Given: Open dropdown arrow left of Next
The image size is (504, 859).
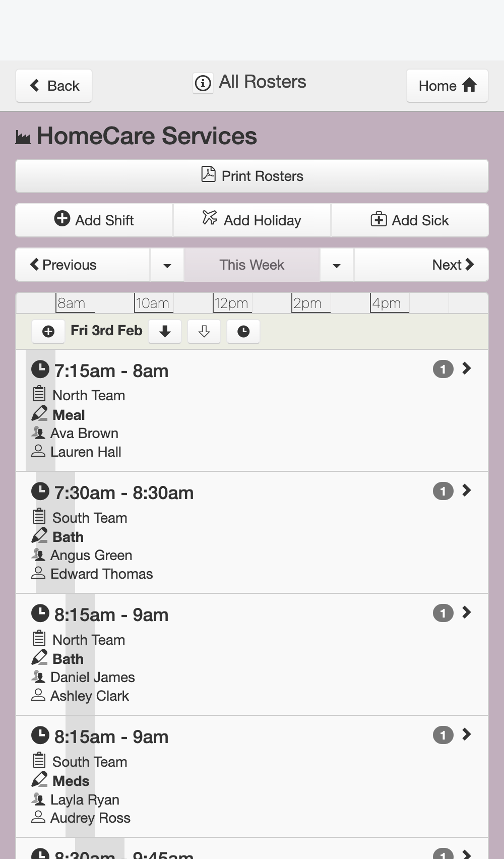Looking at the screenshot, I should [337, 265].
